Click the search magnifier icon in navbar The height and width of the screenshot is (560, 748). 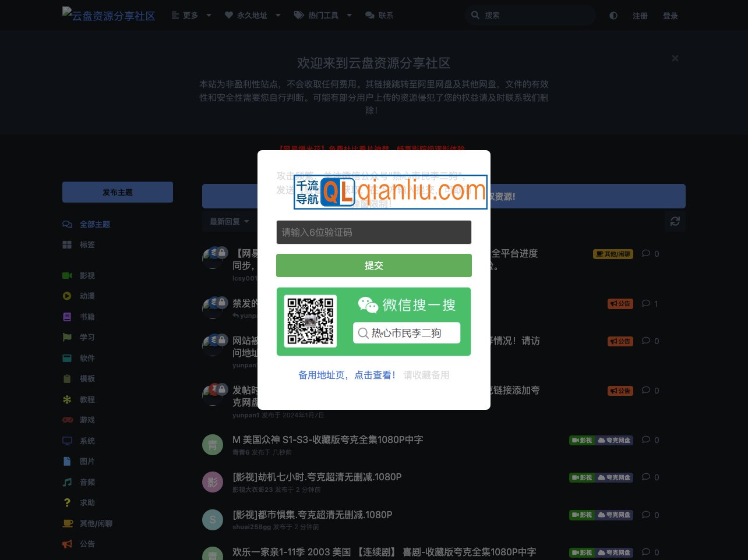click(475, 15)
